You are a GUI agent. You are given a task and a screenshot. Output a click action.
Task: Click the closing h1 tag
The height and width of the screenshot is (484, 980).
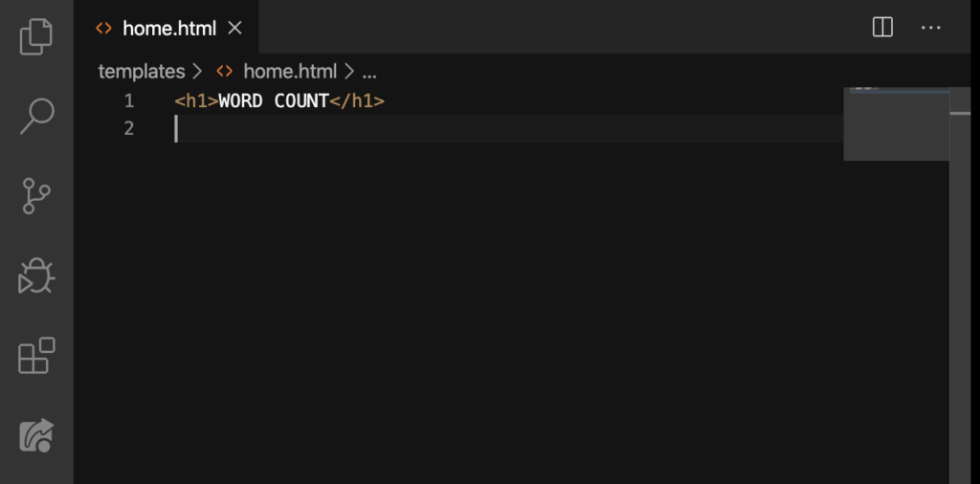357,100
